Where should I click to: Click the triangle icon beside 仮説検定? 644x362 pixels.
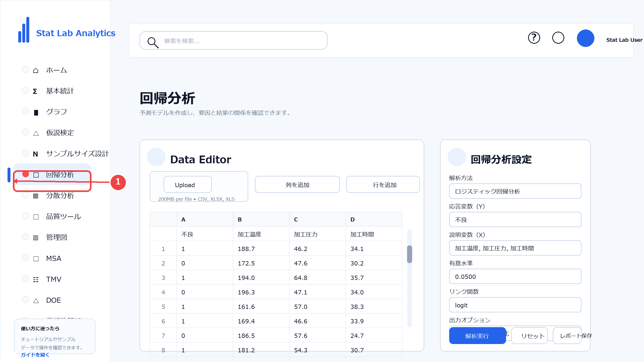[36, 133]
